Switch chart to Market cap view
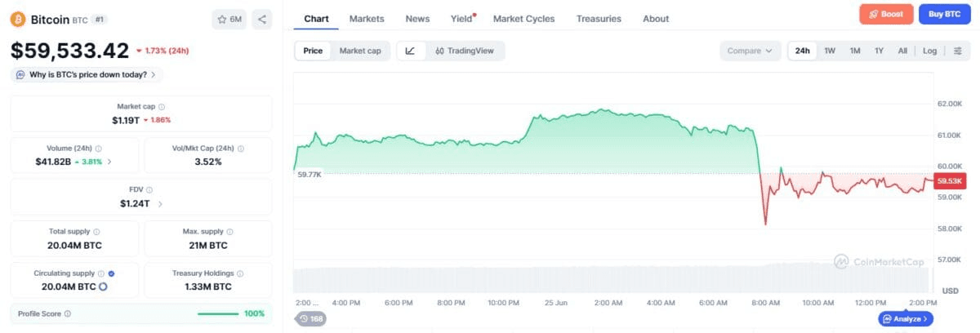Viewport: 980px width, 333px height. point(360,51)
